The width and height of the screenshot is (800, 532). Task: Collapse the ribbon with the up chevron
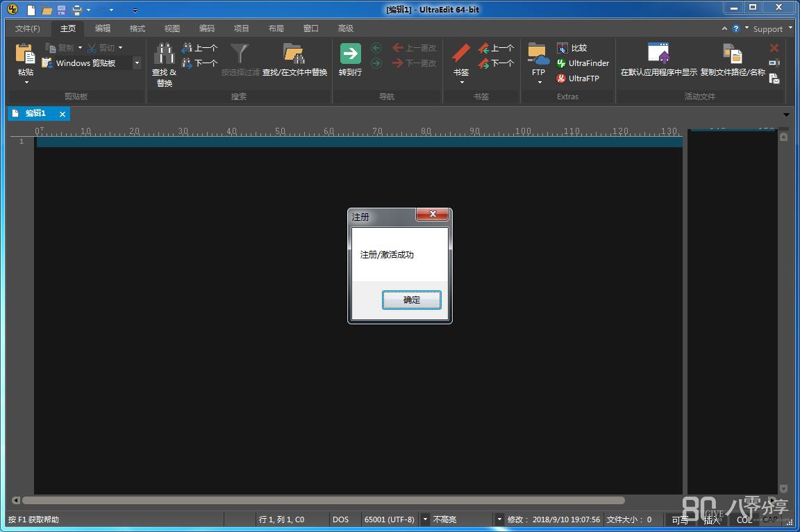724,28
